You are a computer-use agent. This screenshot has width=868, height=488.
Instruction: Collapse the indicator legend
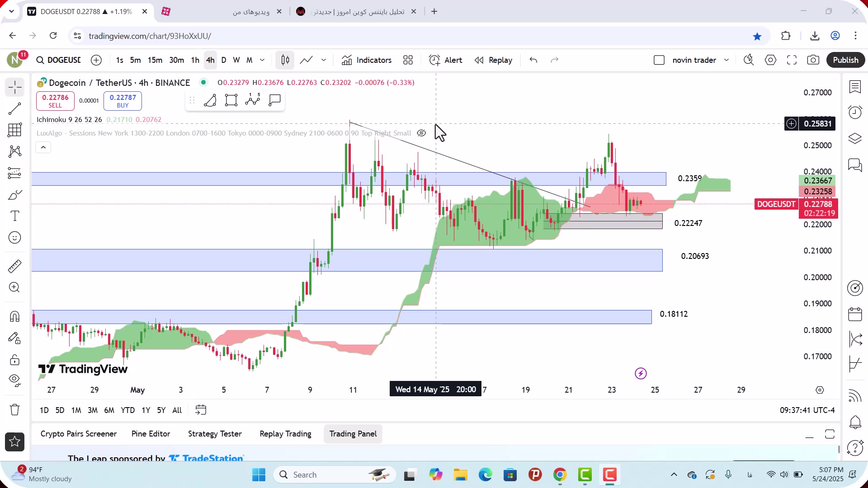pyautogui.click(x=43, y=147)
